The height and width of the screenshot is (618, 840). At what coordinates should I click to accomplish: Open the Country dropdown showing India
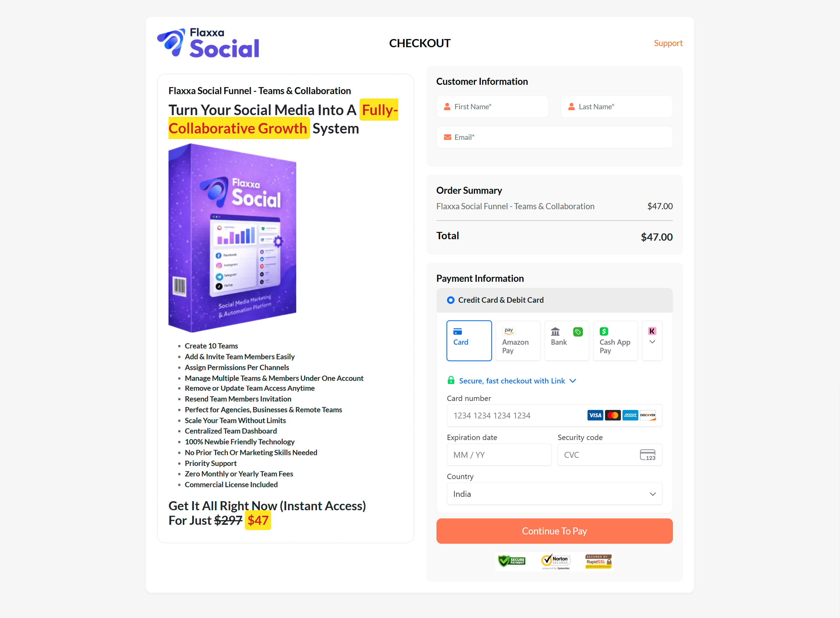554,494
